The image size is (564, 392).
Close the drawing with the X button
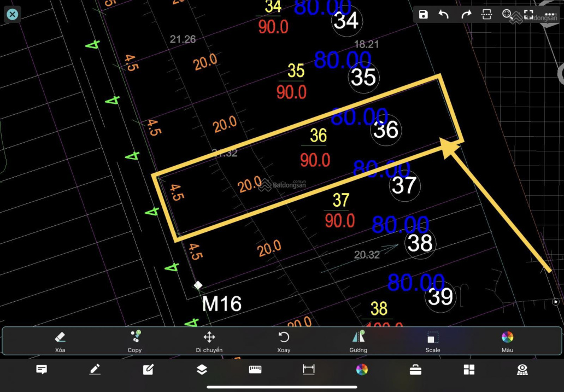[x=12, y=15]
